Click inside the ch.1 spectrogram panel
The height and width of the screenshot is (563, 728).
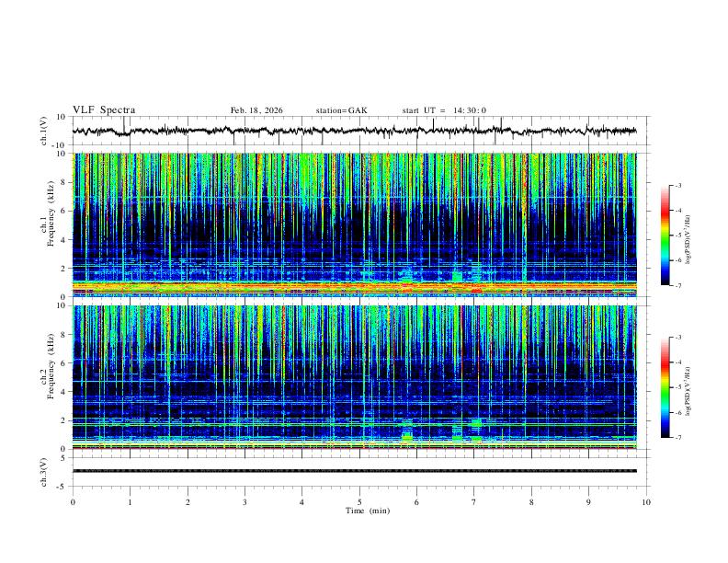(x=354, y=224)
